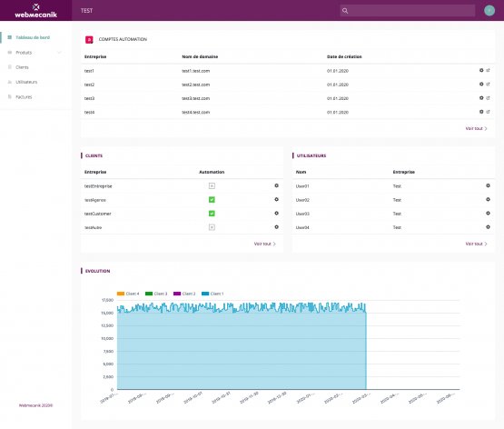
Task: Open Produits in sidebar
Action: point(24,53)
